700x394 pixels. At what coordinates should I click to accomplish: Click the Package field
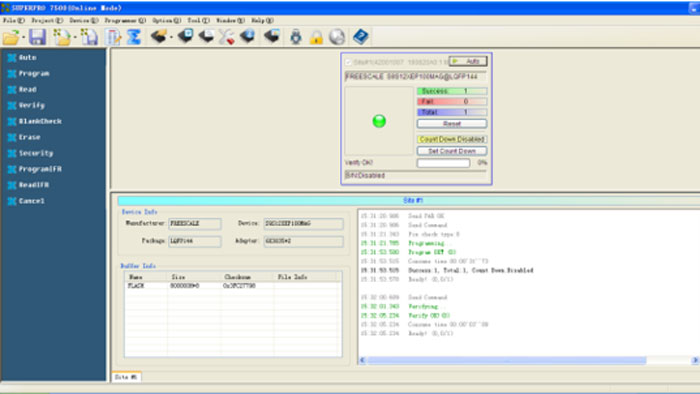(195, 241)
